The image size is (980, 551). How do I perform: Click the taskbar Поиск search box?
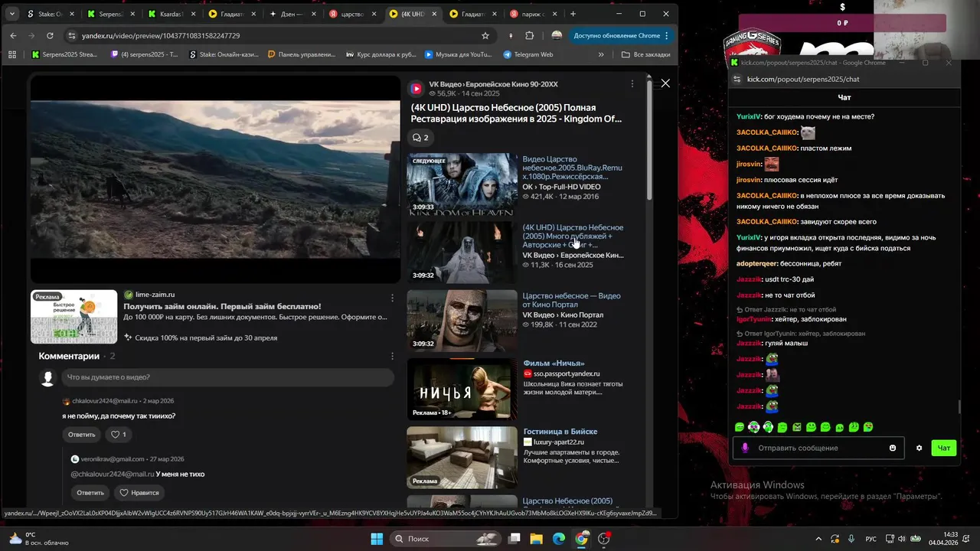pyautogui.click(x=444, y=539)
